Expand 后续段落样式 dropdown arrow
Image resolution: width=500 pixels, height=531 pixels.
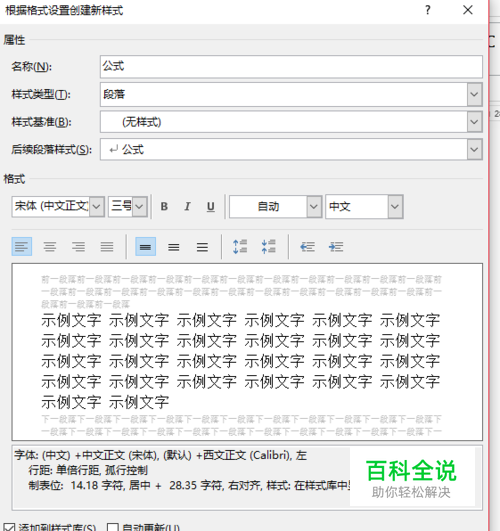[x=474, y=149]
